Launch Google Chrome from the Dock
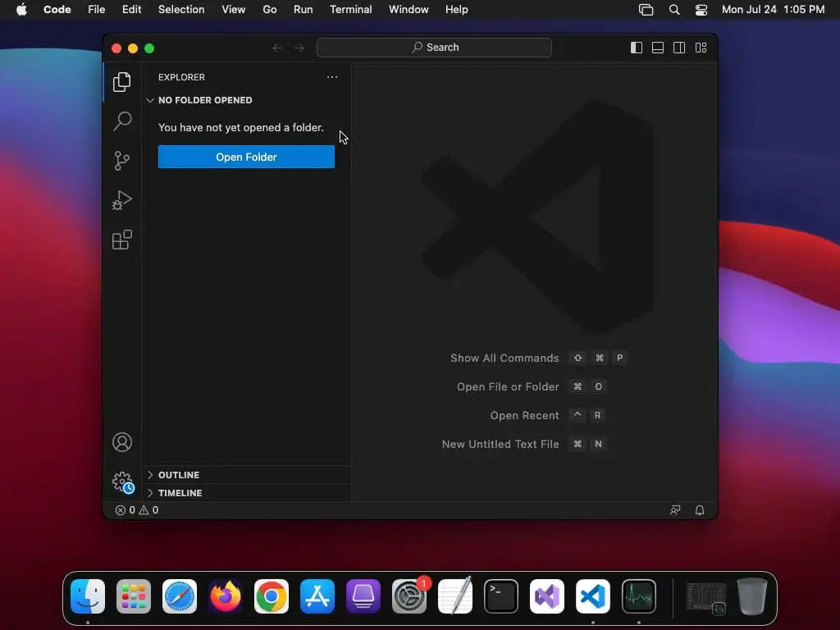Screen dimensions: 840x630 (x=272, y=596)
